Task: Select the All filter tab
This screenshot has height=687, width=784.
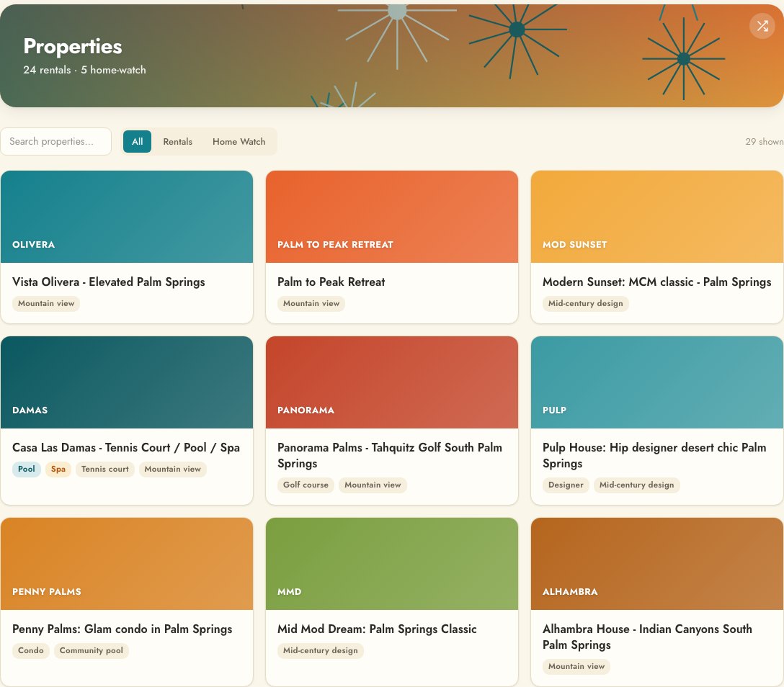Action: click(137, 141)
